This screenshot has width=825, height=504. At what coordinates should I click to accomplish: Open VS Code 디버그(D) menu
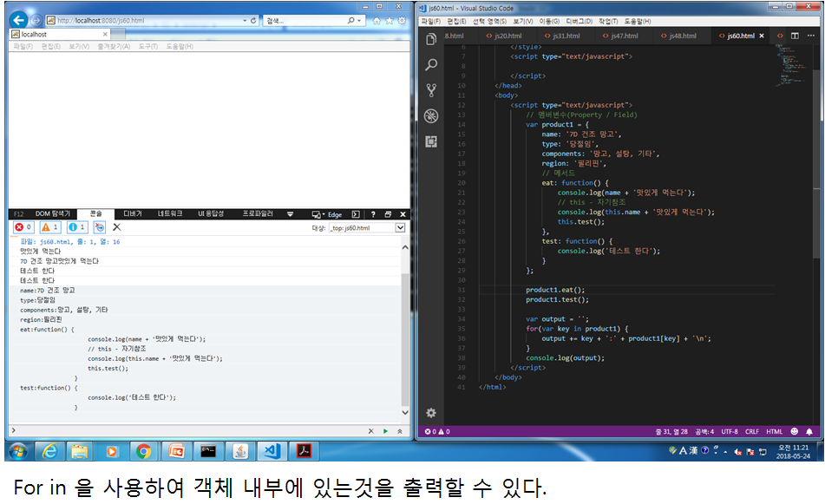(579, 21)
